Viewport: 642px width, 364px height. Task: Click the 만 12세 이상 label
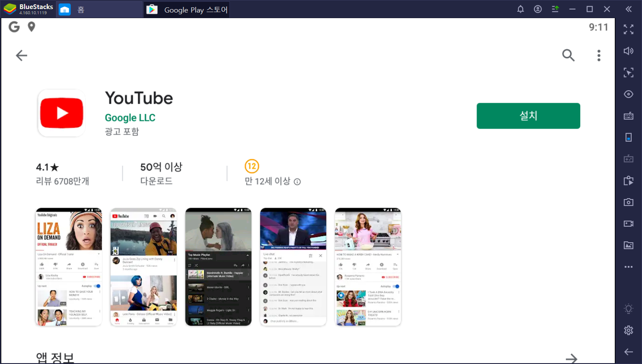(x=267, y=181)
